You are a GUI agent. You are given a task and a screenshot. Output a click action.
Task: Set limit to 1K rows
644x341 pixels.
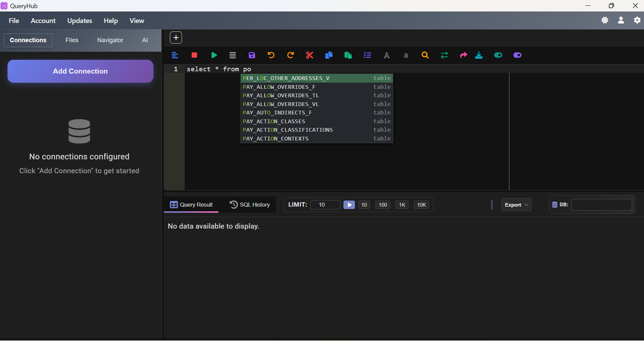(402, 205)
